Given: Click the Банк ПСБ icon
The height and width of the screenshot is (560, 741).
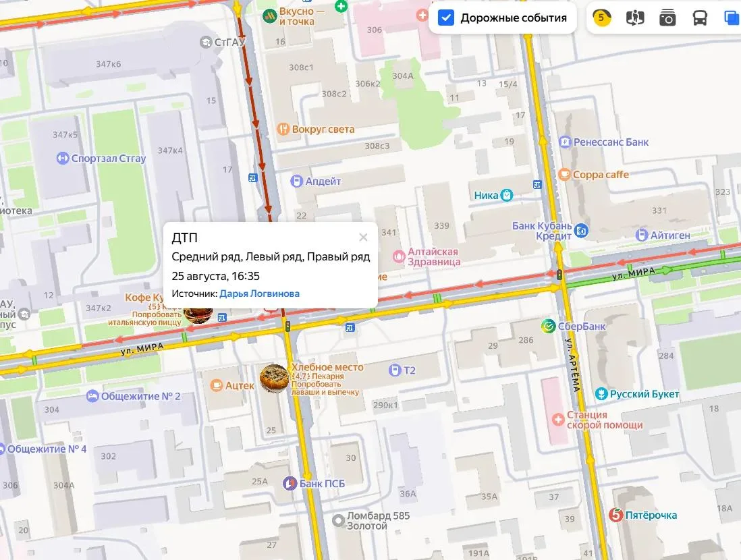Looking at the screenshot, I should [x=290, y=484].
